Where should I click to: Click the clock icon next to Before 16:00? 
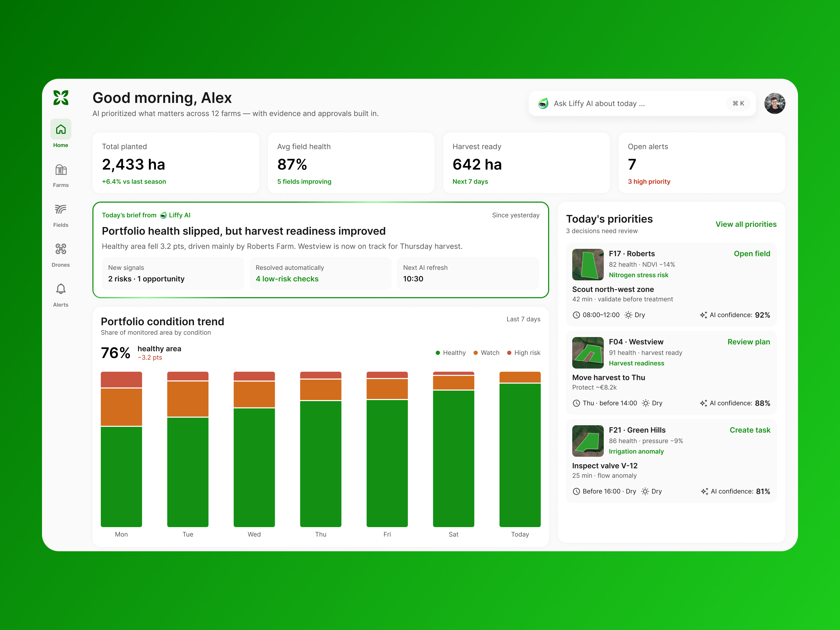[576, 491]
